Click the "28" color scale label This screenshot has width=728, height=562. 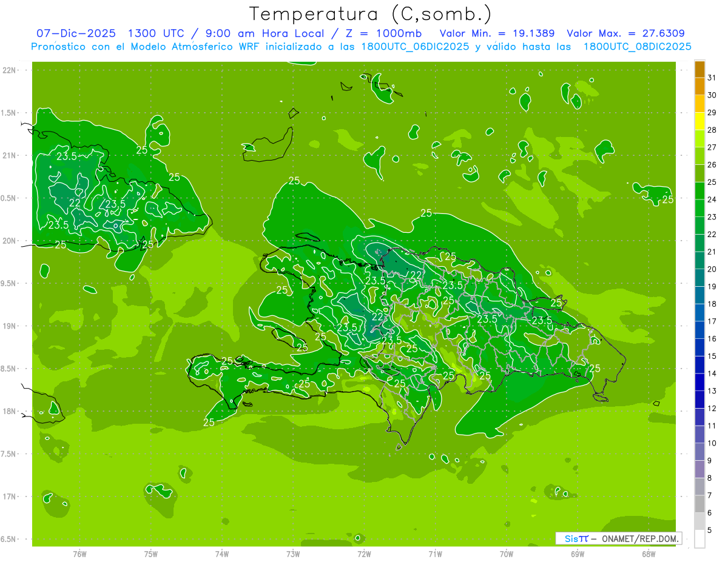pos(712,130)
